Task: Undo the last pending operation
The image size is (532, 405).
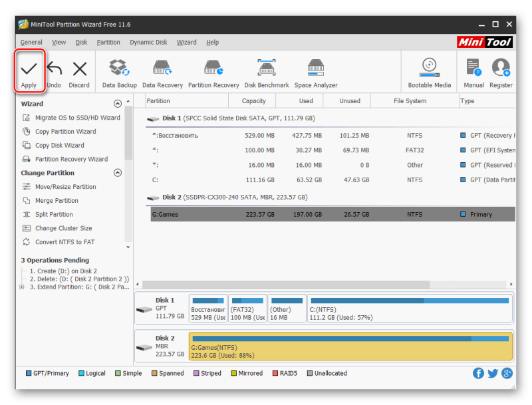Action: [x=54, y=74]
